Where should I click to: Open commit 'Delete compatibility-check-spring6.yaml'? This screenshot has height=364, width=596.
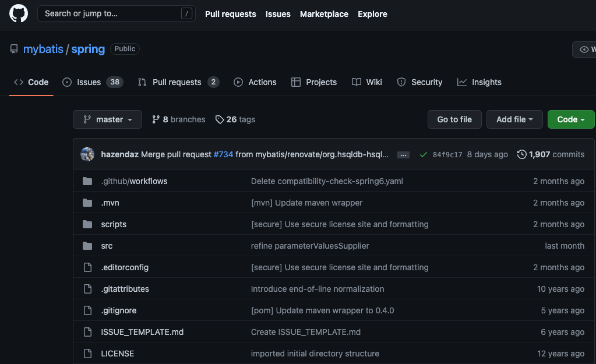[327, 181]
